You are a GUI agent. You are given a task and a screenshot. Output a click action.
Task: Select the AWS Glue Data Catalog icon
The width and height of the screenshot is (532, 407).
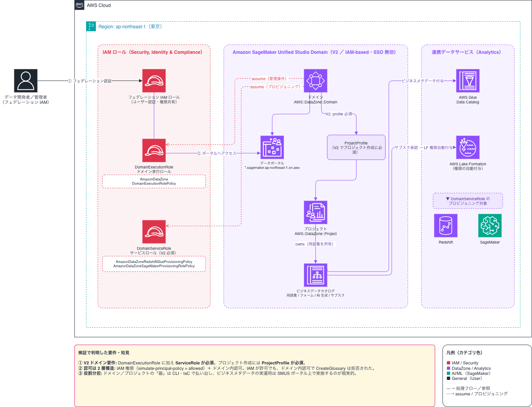[468, 81]
